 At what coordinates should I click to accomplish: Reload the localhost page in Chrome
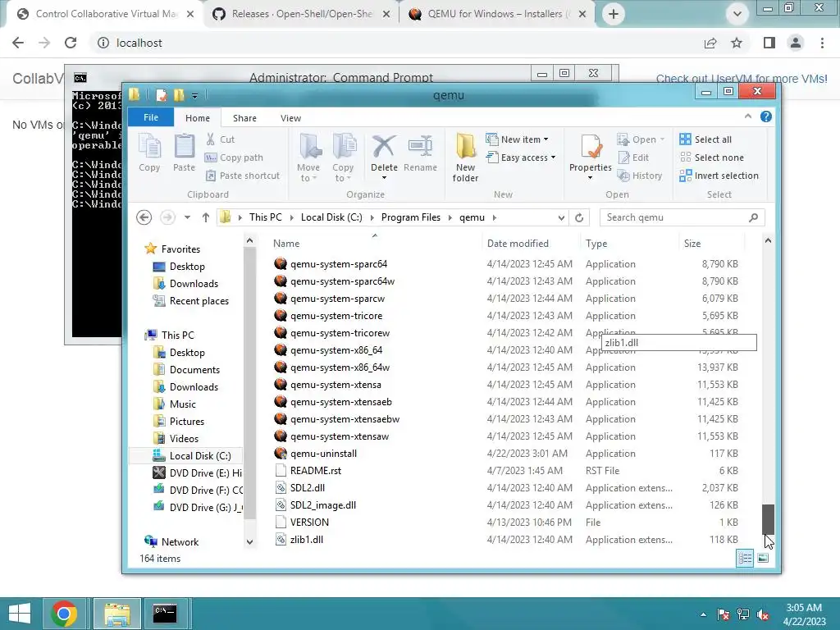71,43
